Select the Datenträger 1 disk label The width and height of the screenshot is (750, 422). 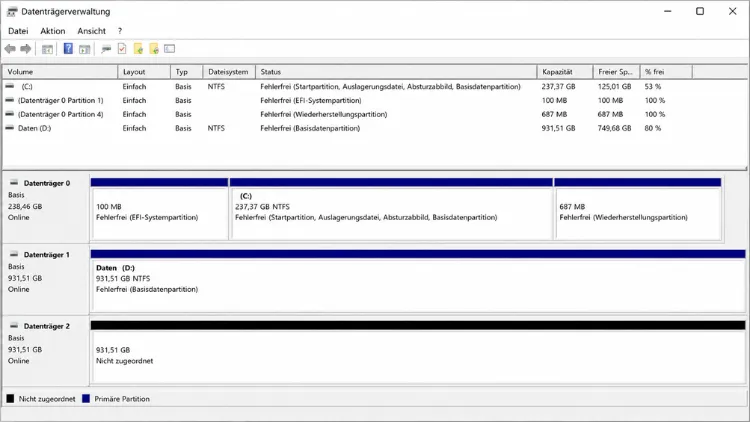(47, 255)
